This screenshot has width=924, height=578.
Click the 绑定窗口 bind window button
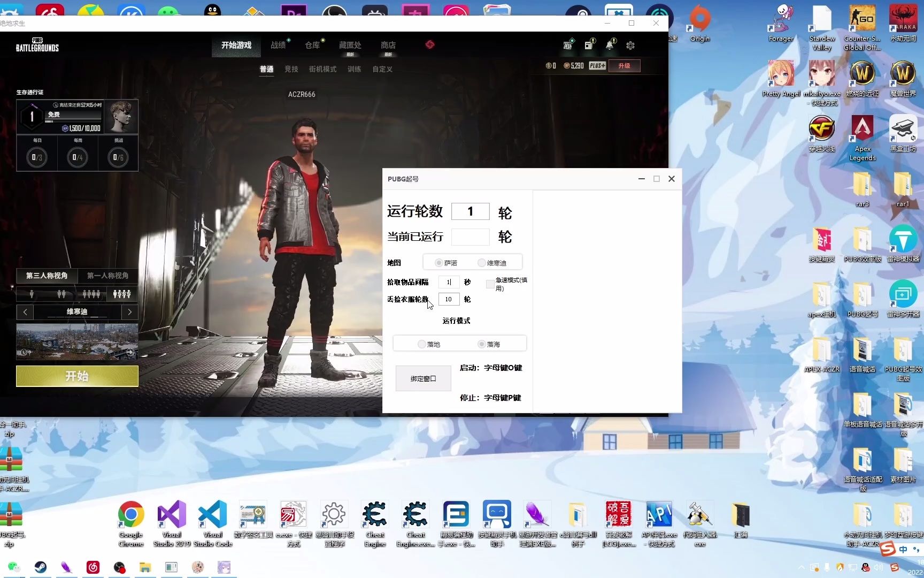point(423,378)
